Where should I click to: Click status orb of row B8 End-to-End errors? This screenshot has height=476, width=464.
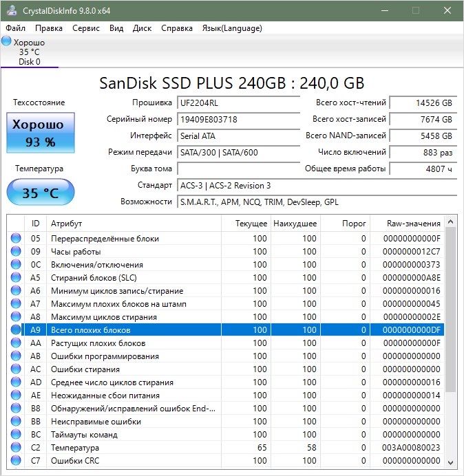16,408
